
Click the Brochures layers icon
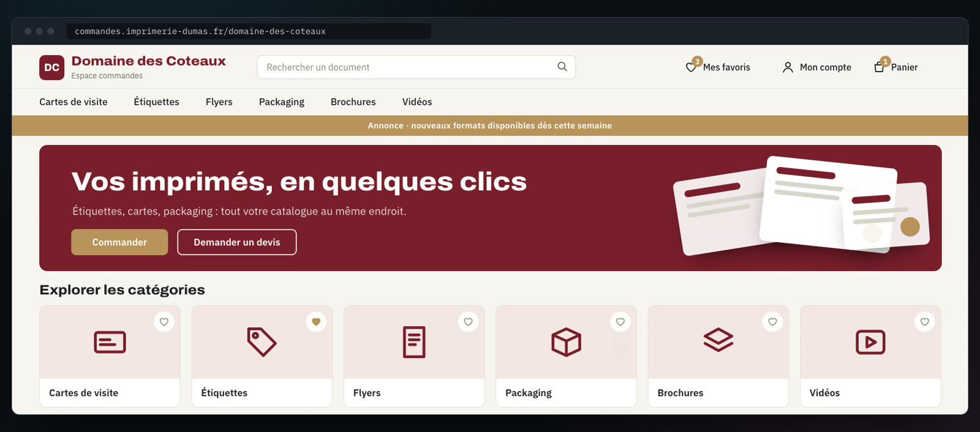[718, 340]
